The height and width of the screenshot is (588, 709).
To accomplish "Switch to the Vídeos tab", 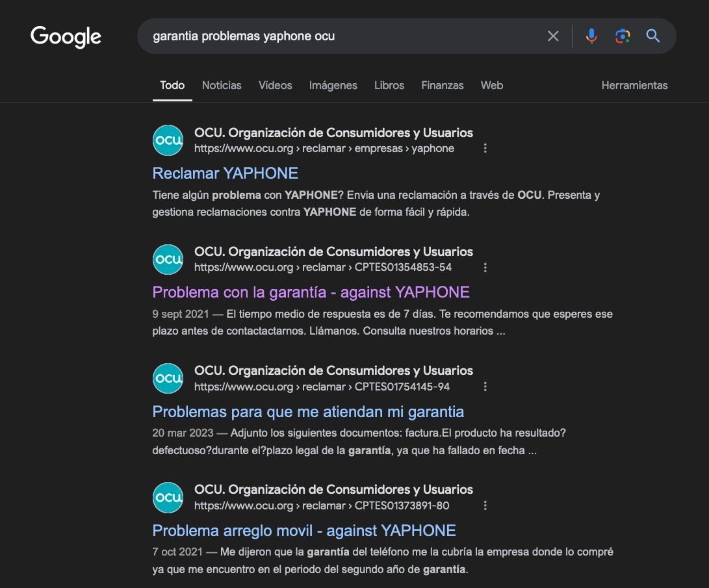I will pyautogui.click(x=276, y=85).
